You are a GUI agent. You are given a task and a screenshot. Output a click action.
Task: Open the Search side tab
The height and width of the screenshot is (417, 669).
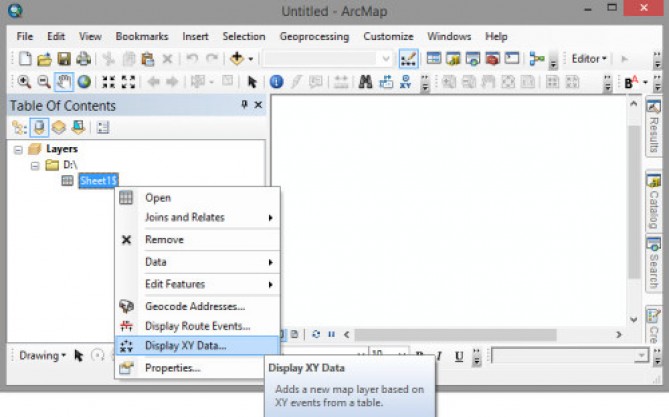(653, 264)
